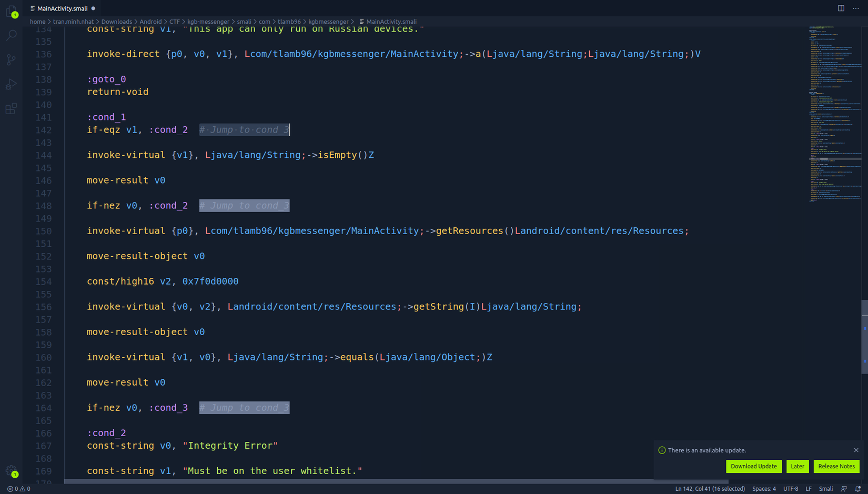The width and height of the screenshot is (868, 494).
Task: Open the Extensions view
Action: click(x=11, y=109)
